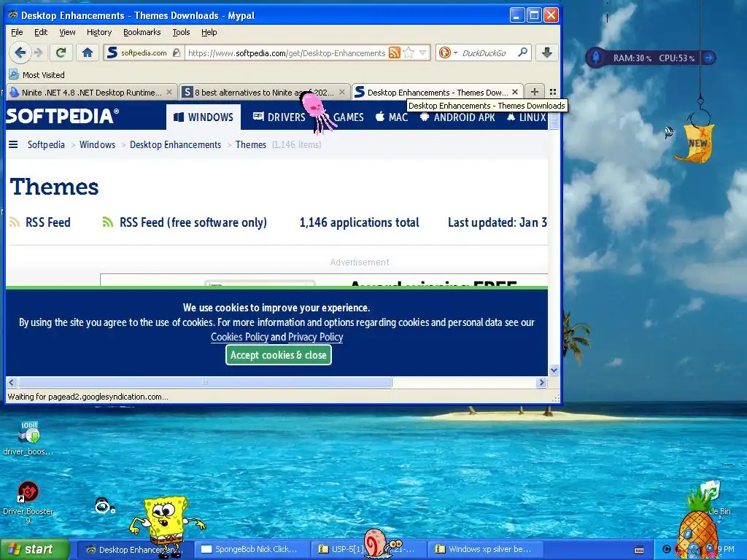
Task: Open the DuckDuckGo search engine dropdown
Action: click(449, 52)
